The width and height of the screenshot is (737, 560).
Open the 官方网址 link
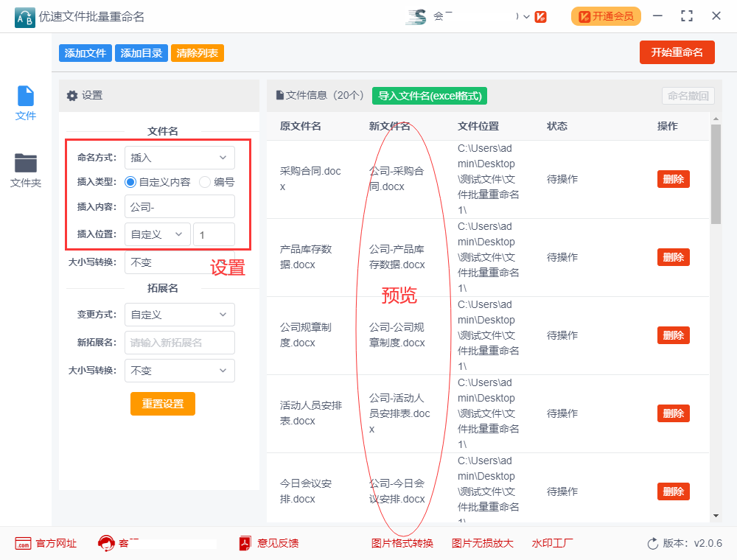(x=56, y=544)
